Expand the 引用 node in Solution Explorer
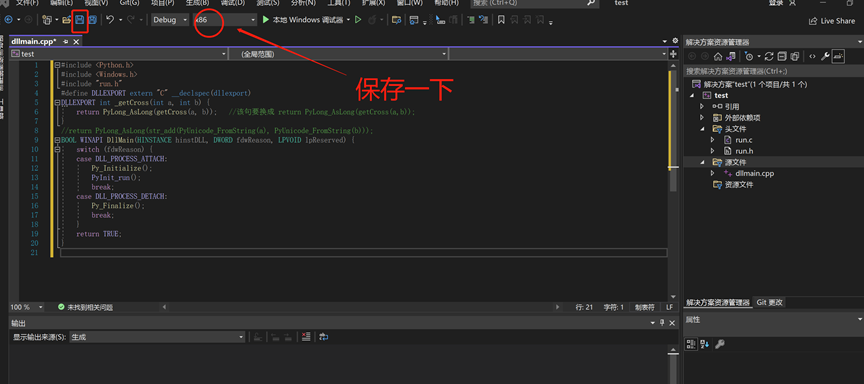The image size is (864, 384). tap(702, 106)
